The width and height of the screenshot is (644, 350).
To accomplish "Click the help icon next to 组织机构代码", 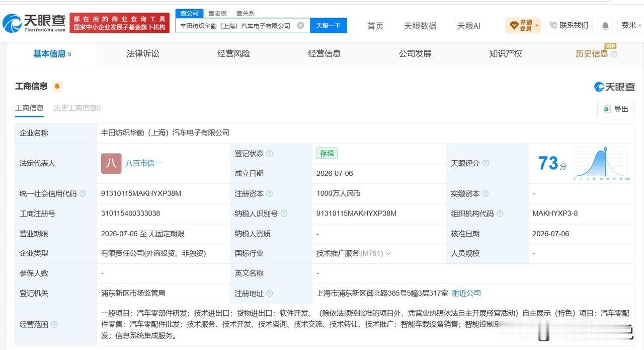I will pos(500,214).
